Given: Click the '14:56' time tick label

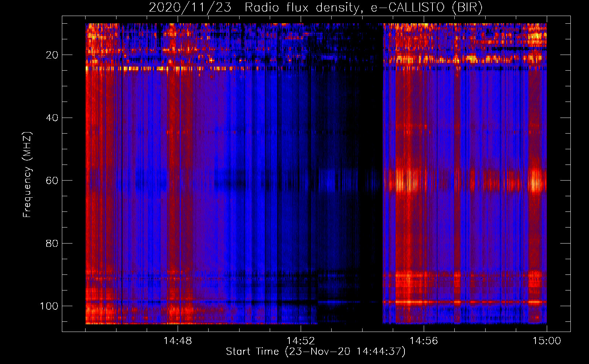Looking at the screenshot, I should (x=424, y=341).
